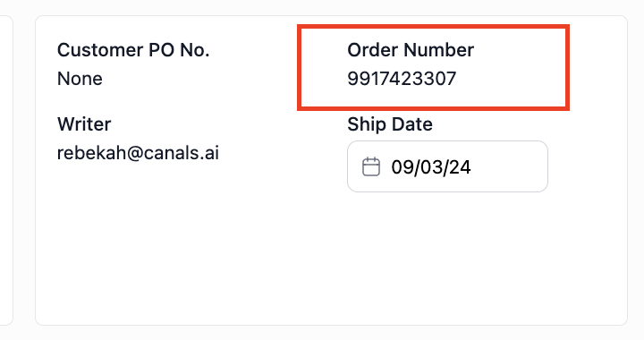Click the Writer field label
644x340 pixels.
coord(84,124)
